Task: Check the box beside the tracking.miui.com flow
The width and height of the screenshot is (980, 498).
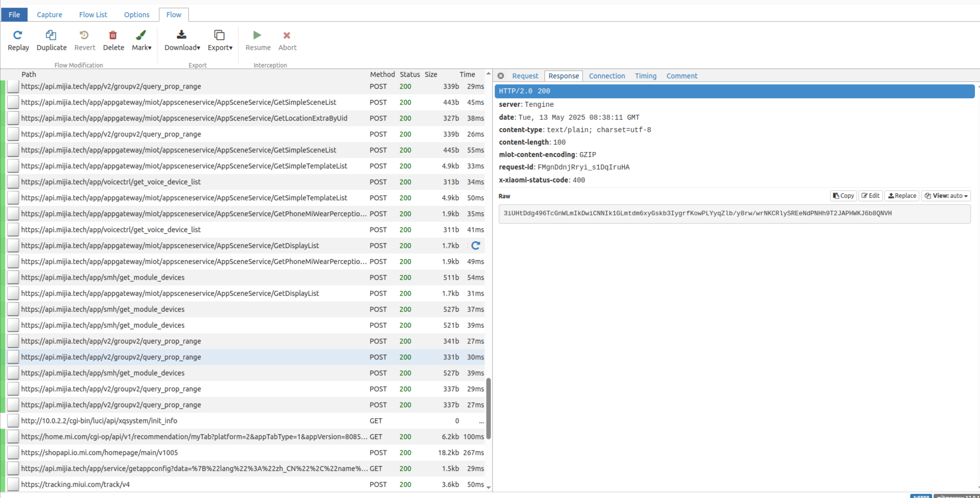Action: coord(13,484)
